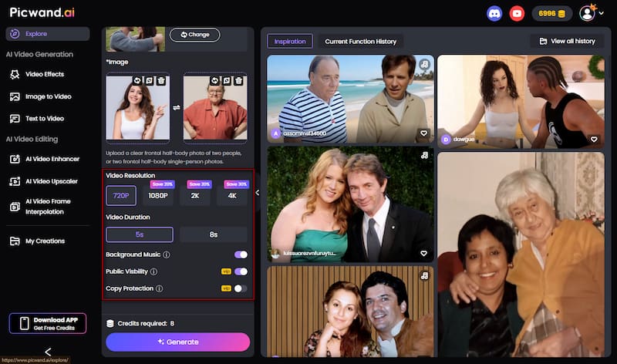Screen dimensions: 617x364
Task: Click View all history
Action: tap(567, 41)
